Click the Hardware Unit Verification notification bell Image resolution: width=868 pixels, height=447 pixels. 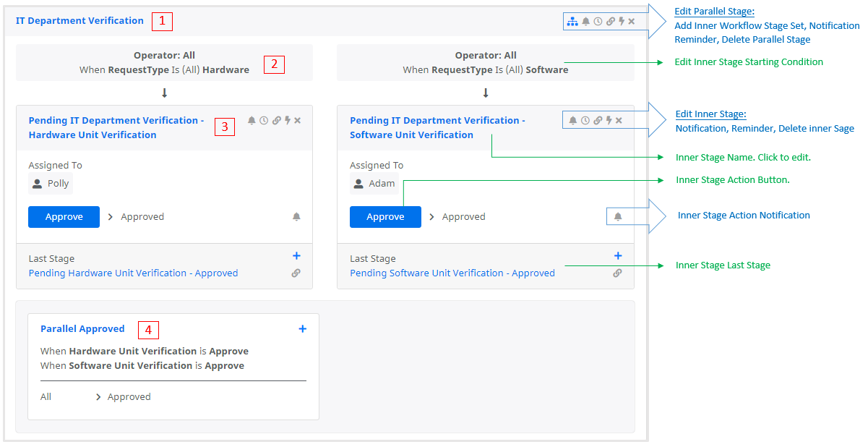point(252,121)
